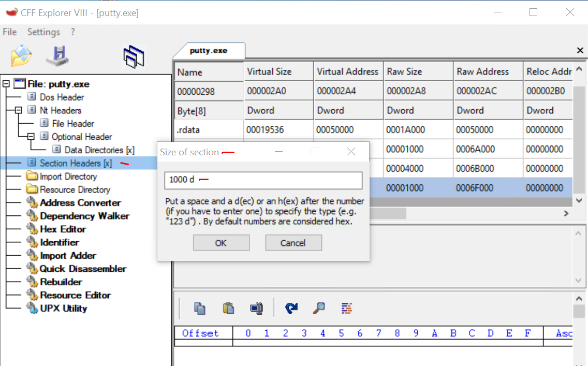Click the monitor icon in the hex editor toolbar

[x=256, y=308]
